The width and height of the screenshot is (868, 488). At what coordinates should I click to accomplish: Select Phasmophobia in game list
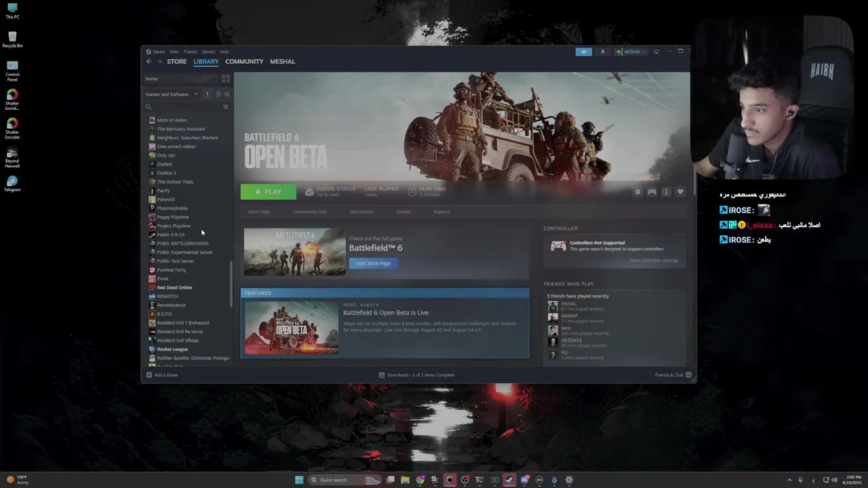tap(172, 208)
